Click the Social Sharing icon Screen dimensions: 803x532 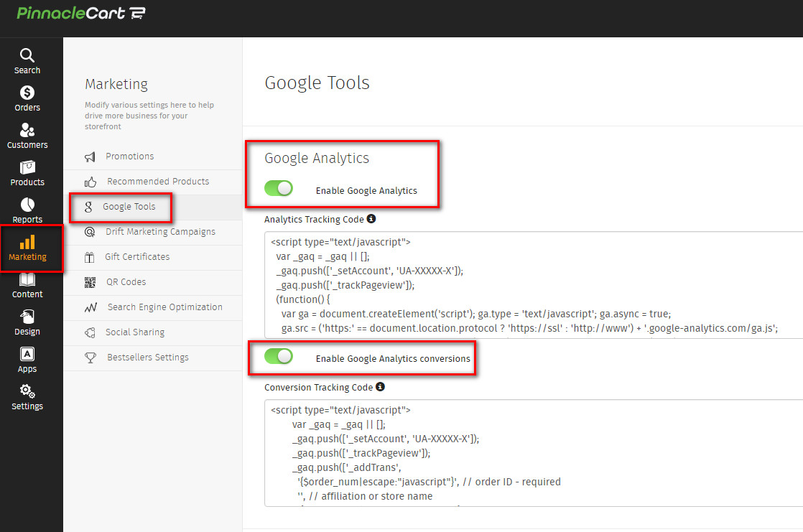[x=90, y=332]
